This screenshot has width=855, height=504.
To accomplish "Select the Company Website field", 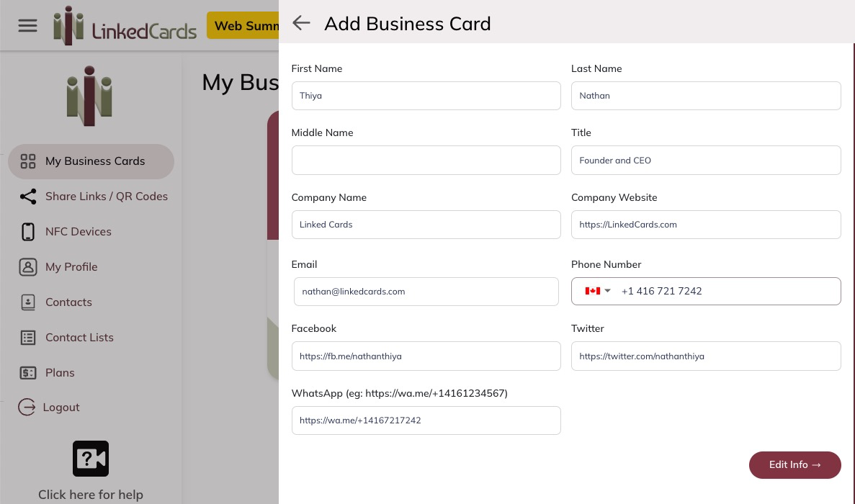I will (x=705, y=225).
